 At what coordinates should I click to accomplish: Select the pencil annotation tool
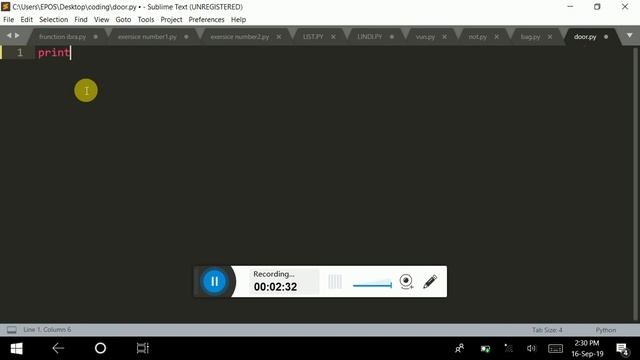(x=430, y=282)
